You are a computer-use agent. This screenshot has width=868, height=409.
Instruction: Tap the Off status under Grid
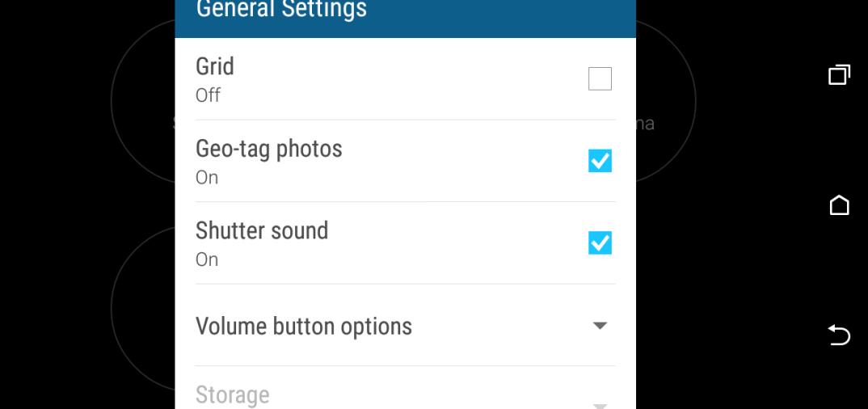[209, 95]
